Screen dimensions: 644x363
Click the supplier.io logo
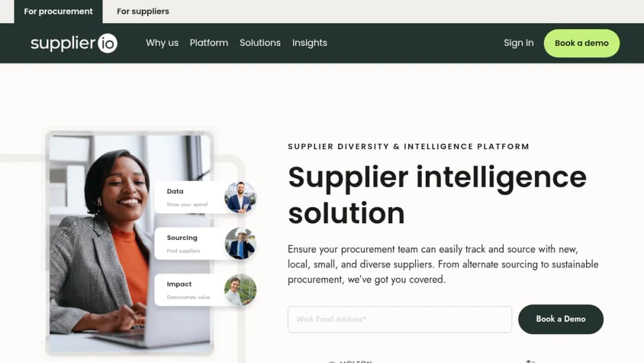coord(74,43)
